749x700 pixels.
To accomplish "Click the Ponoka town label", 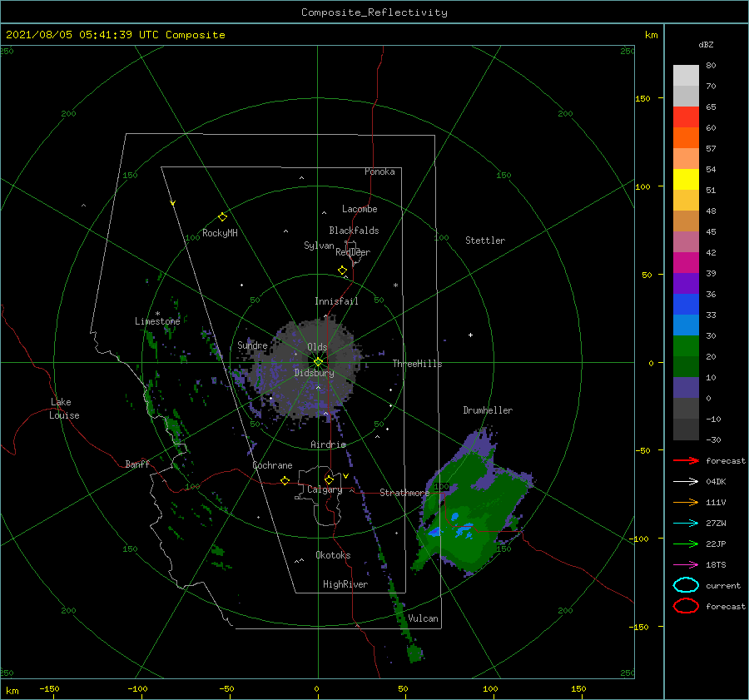I will point(379,171).
